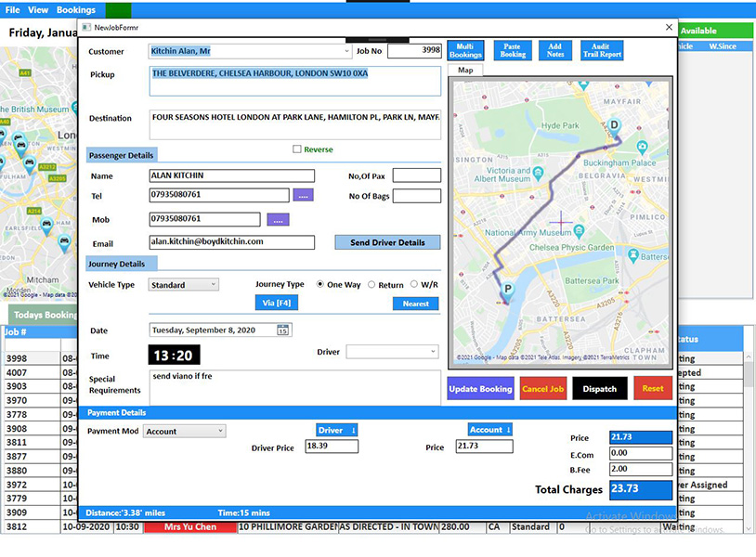756x557 pixels.
Task: Open the calendar picker in Date field
Action: (x=283, y=330)
